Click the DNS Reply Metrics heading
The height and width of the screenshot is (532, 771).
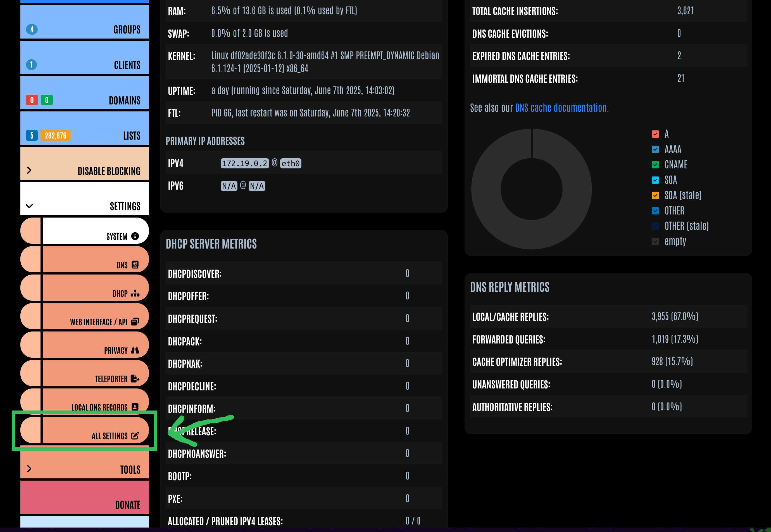pos(510,287)
